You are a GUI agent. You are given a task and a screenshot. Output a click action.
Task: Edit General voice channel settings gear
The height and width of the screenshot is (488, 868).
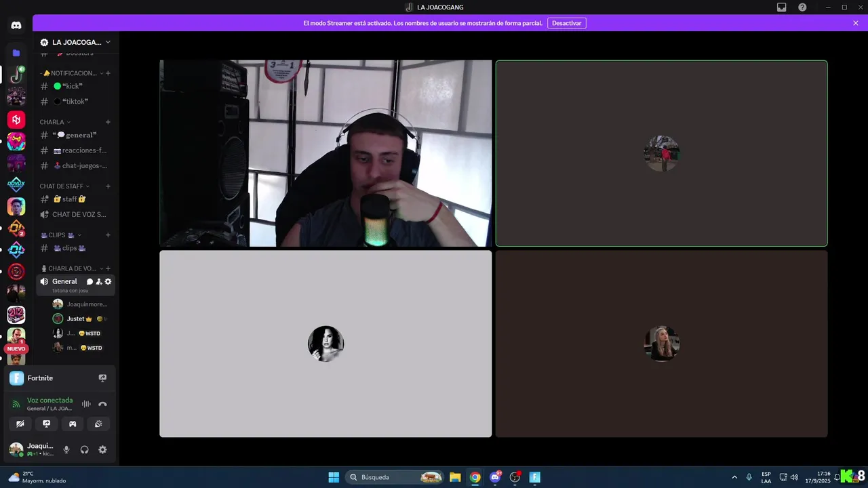(x=108, y=281)
